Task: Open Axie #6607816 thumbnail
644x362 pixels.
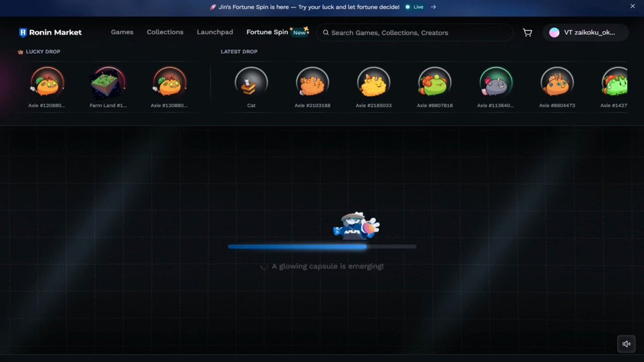Action: (435, 83)
